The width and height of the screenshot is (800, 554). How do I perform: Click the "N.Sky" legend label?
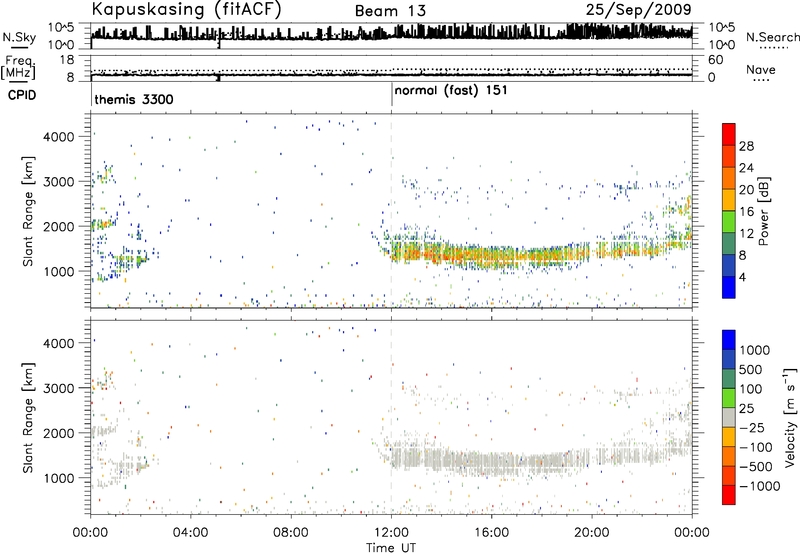[19, 37]
